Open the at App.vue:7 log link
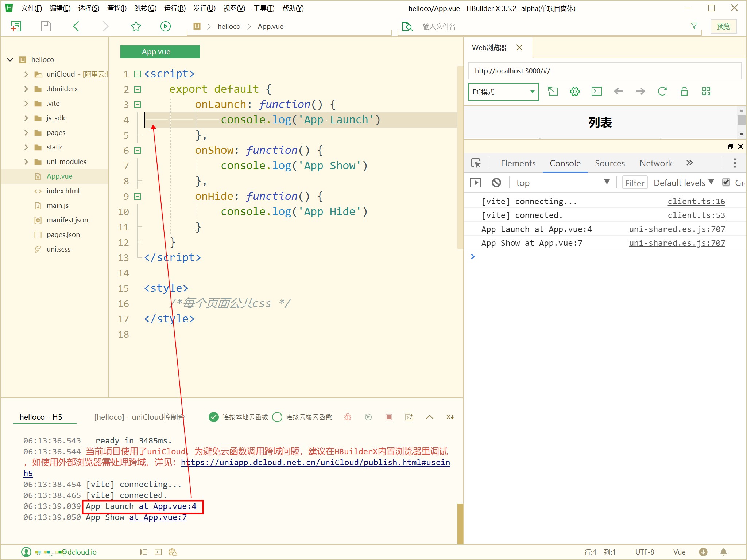The height and width of the screenshot is (560, 747). pyautogui.click(x=158, y=517)
